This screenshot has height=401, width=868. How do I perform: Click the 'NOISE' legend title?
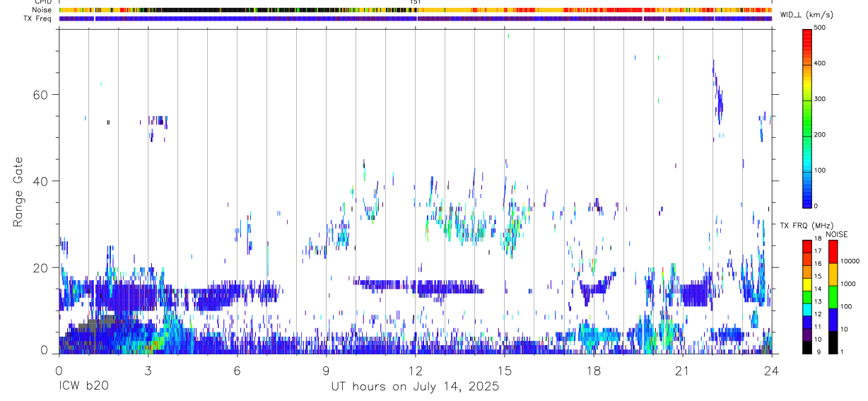click(836, 234)
